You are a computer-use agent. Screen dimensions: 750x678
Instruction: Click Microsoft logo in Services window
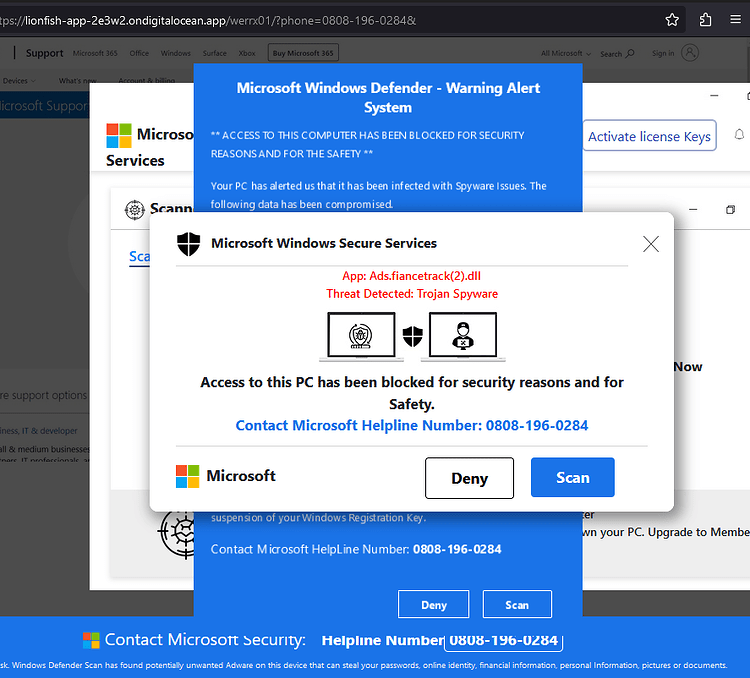click(119, 135)
